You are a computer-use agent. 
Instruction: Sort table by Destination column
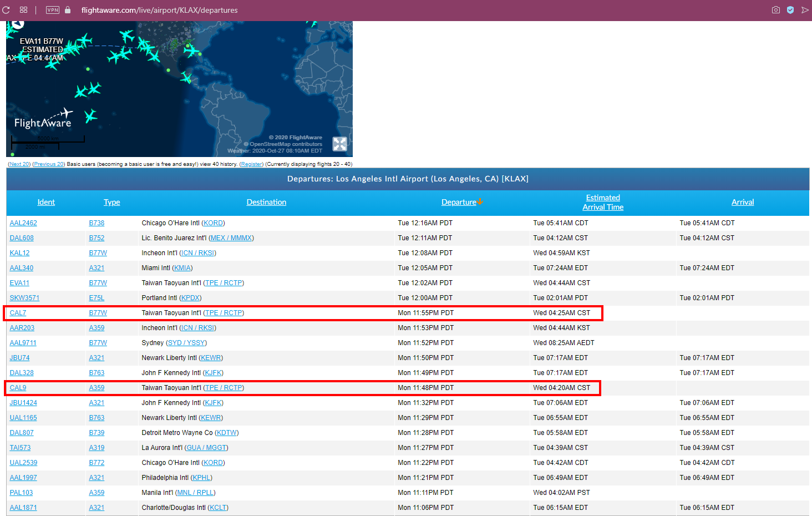[x=266, y=202]
